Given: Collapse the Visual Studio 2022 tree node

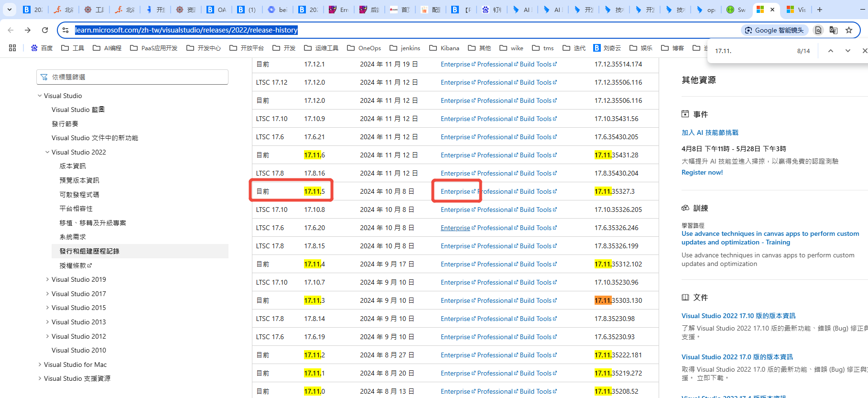Looking at the screenshot, I should pyautogui.click(x=47, y=152).
